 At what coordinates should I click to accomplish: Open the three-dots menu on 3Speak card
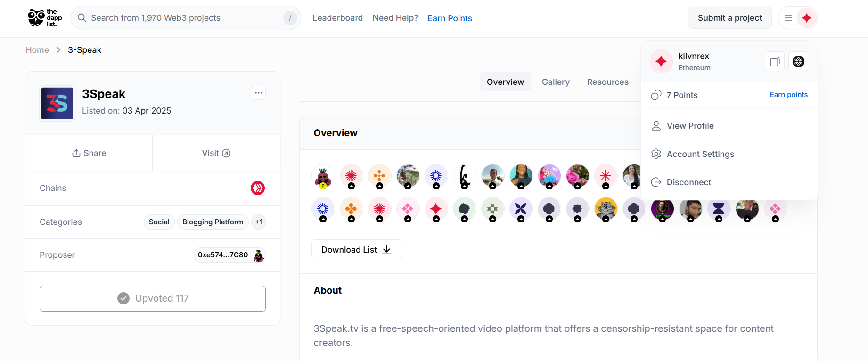click(x=259, y=93)
